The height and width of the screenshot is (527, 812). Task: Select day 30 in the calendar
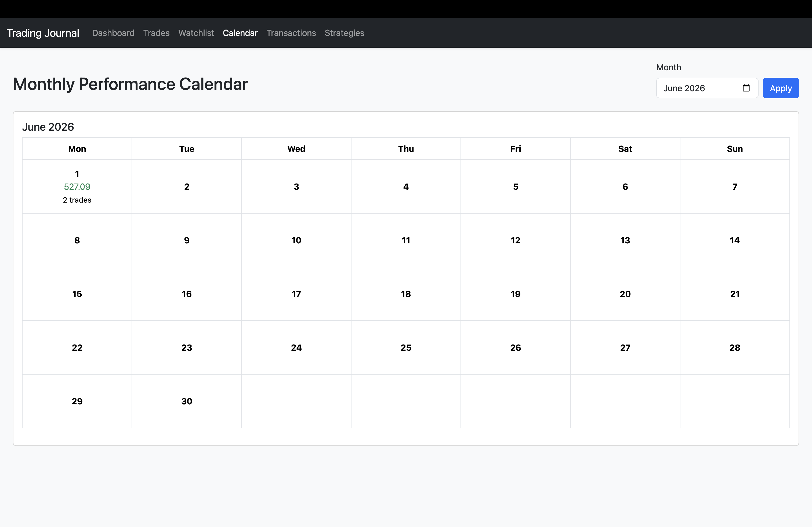pos(187,401)
